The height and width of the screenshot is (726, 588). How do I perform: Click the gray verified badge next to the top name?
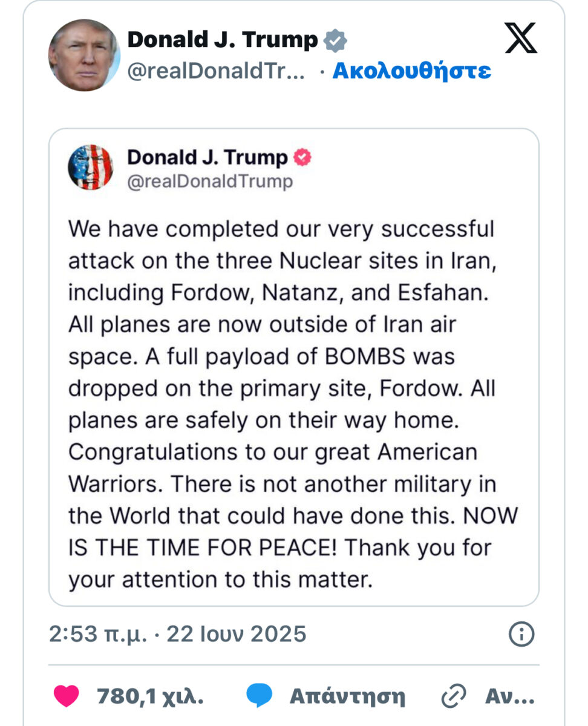point(335,41)
